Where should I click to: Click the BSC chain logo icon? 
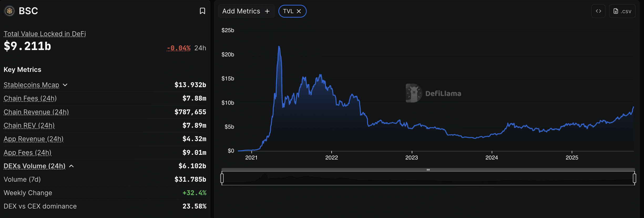coord(9,11)
